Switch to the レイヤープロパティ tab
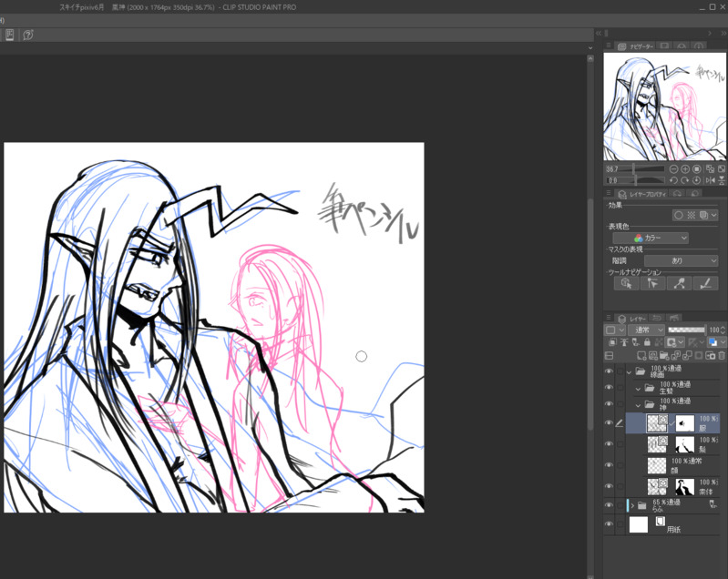The width and height of the screenshot is (728, 579). 642,194
